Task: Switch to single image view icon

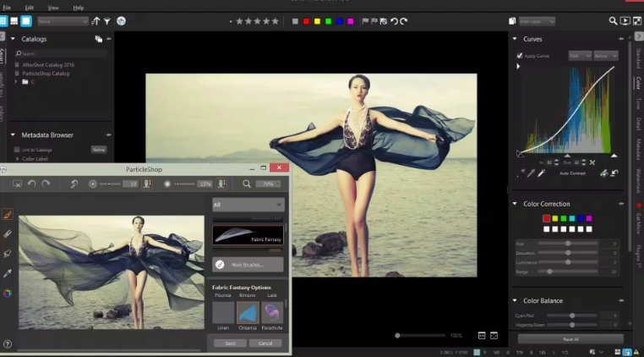Action: tap(26, 21)
